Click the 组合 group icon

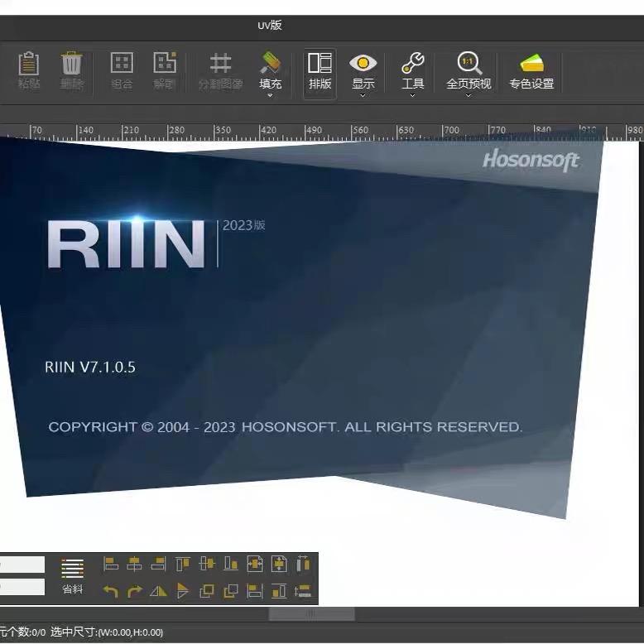(x=122, y=62)
